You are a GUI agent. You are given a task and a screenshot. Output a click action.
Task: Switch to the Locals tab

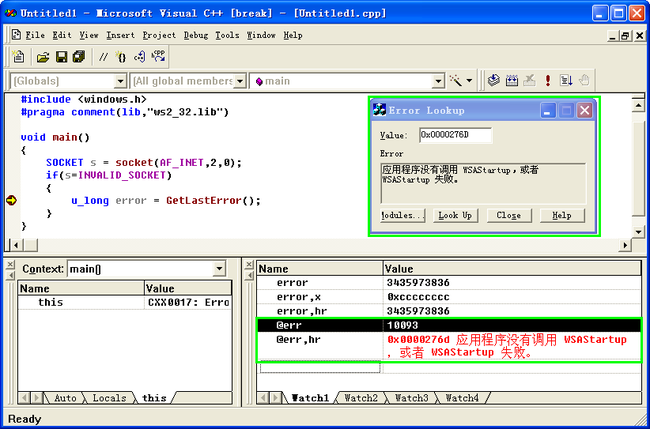pyautogui.click(x=109, y=398)
